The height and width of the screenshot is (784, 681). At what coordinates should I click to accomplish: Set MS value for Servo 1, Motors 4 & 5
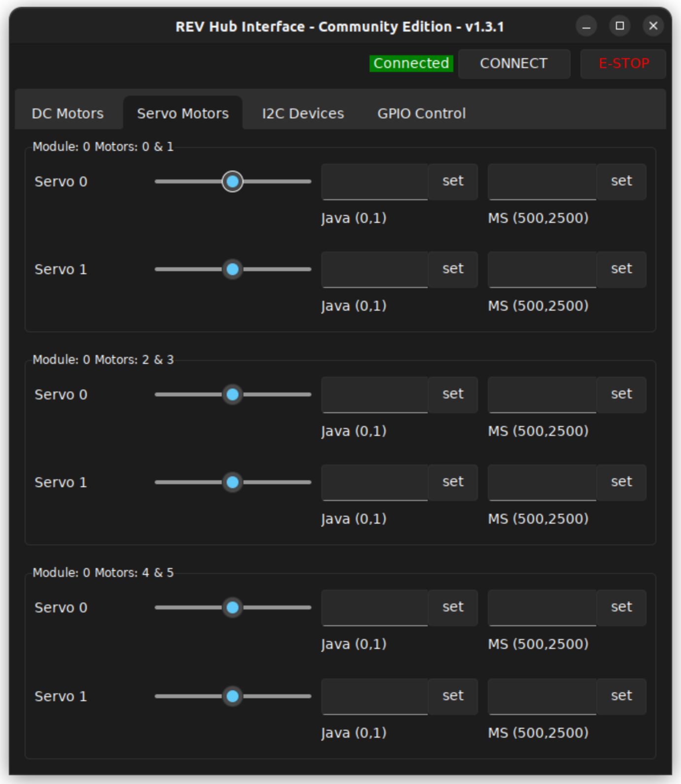621,696
